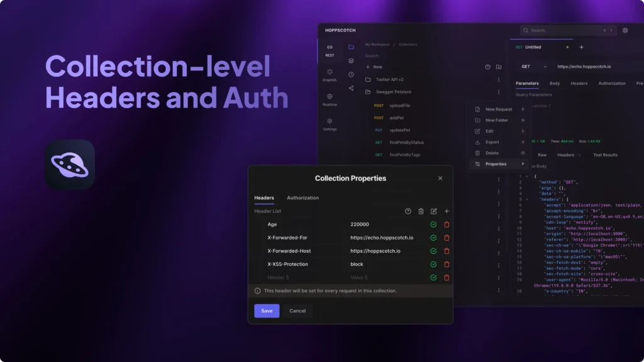Screen dimensions: 644x362
Task: Open more options for Swagger Petstore
Action: click(x=499, y=92)
